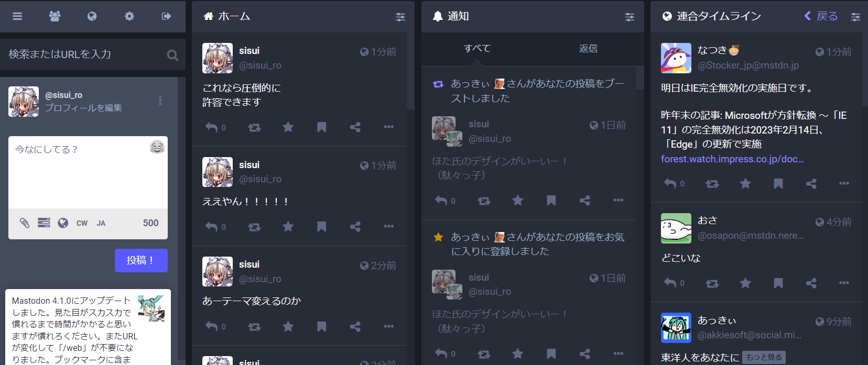The width and height of the screenshot is (868, 365).
Task: Expand the ホーム column settings
Action: (x=400, y=17)
